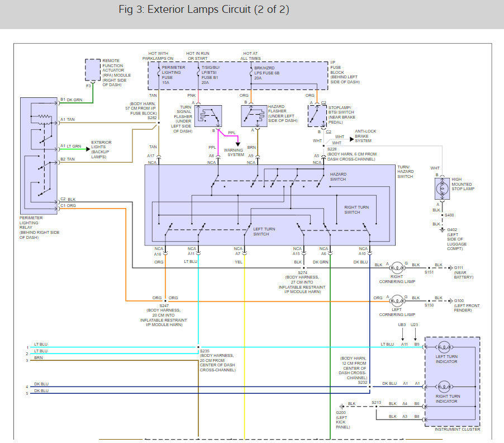
Task: Click the left turn indicator bulb symbol
Action: [x=444, y=347]
